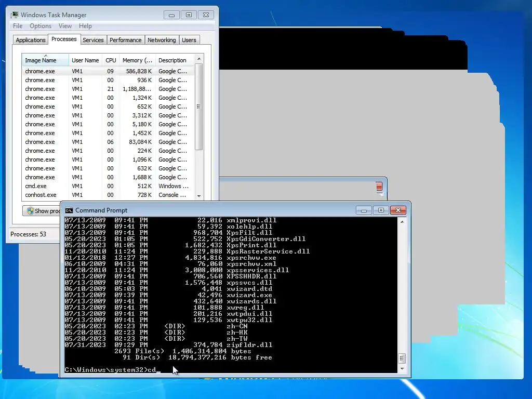Click the zh-HK directory entry
Screen dimensions: 532x399
click(x=237, y=332)
